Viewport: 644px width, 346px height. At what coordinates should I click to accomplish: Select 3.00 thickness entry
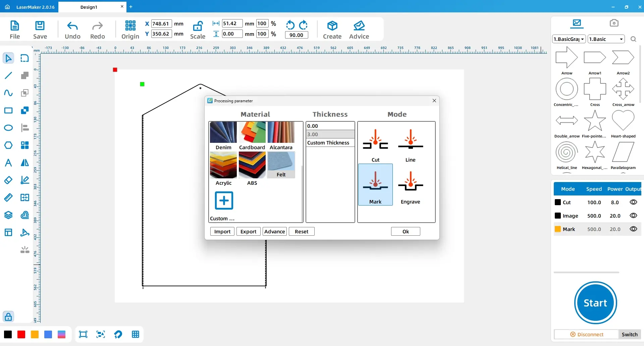point(330,134)
